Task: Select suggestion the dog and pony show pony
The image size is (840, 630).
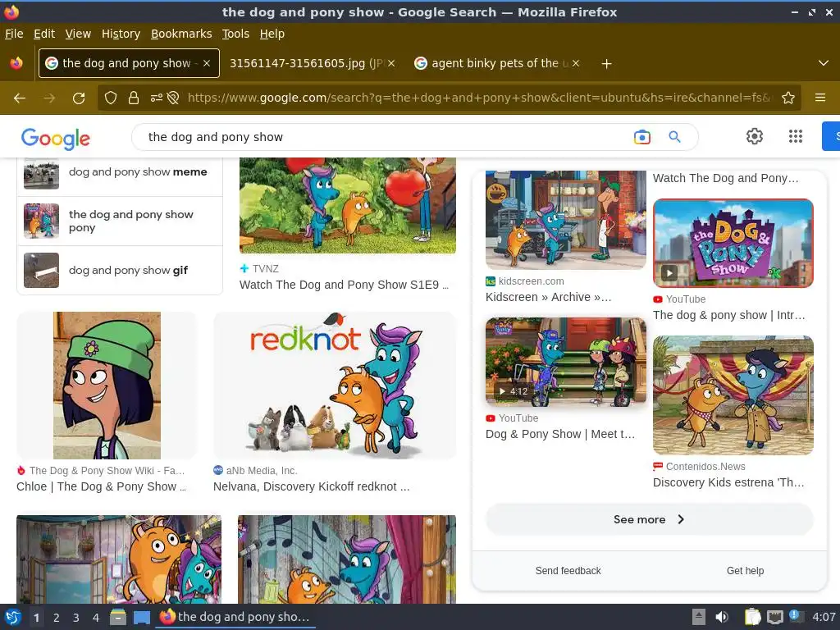Action: coord(120,221)
